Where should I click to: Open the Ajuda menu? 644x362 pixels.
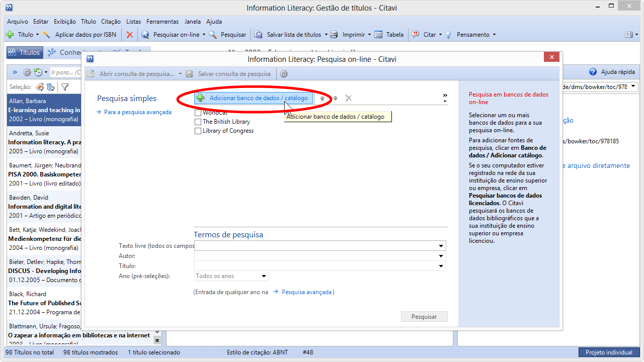pyautogui.click(x=214, y=22)
